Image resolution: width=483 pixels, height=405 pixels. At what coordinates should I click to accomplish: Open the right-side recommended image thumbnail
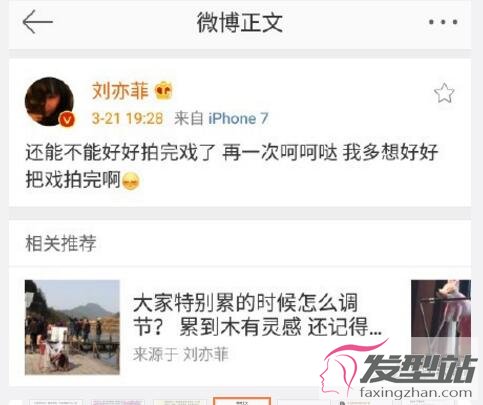(441, 317)
